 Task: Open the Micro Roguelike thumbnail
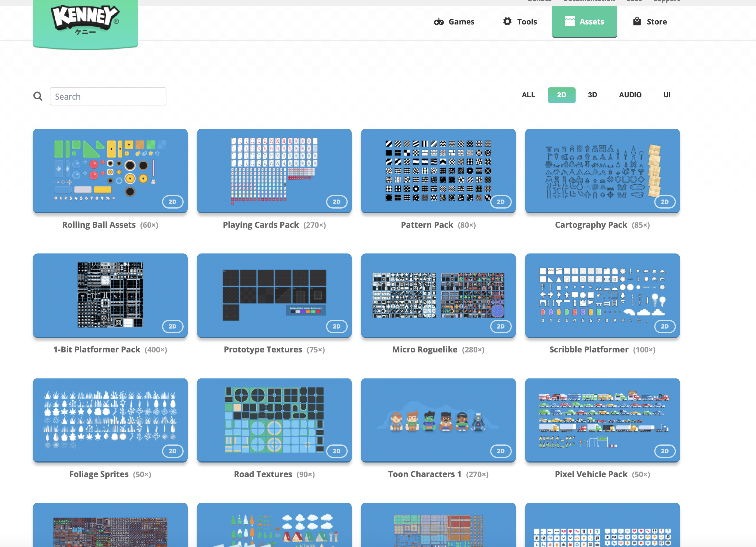(x=438, y=295)
